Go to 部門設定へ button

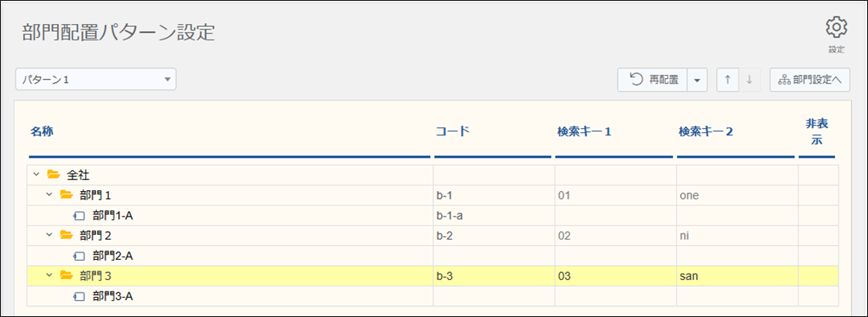click(x=810, y=80)
